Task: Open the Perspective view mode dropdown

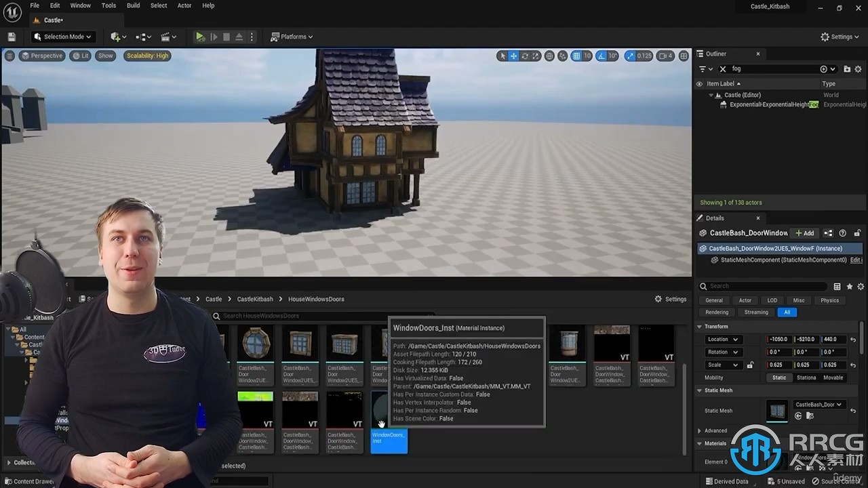Action: click(41, 56)
